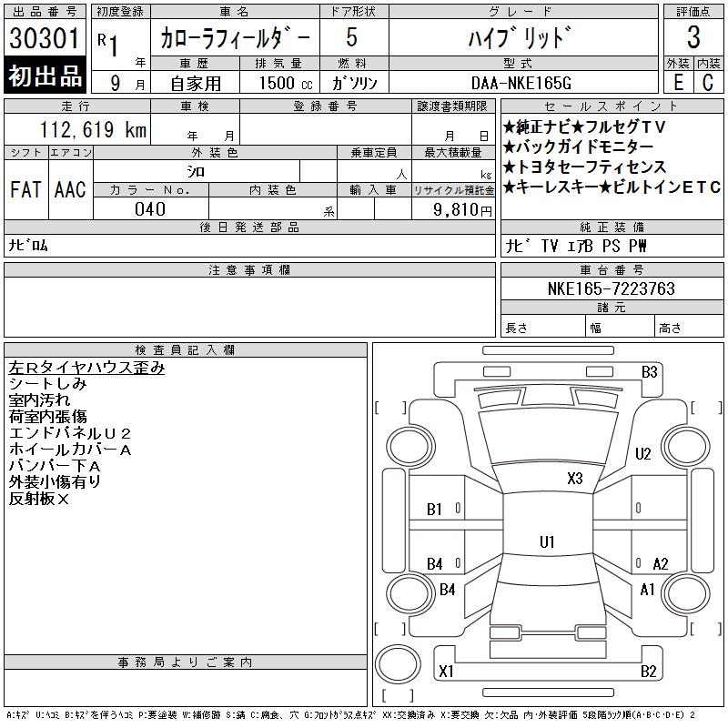Click sales point キーレスキー★ビルトインETC
The image size is (728, 728).
[x=612, y=187]
